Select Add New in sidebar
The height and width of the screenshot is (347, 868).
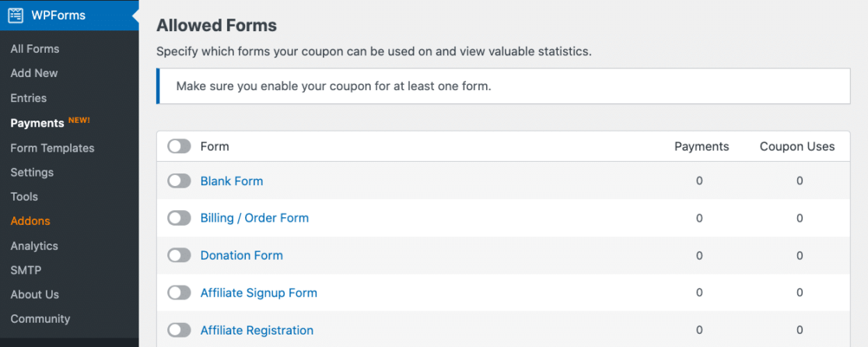(x=34, y=73)
